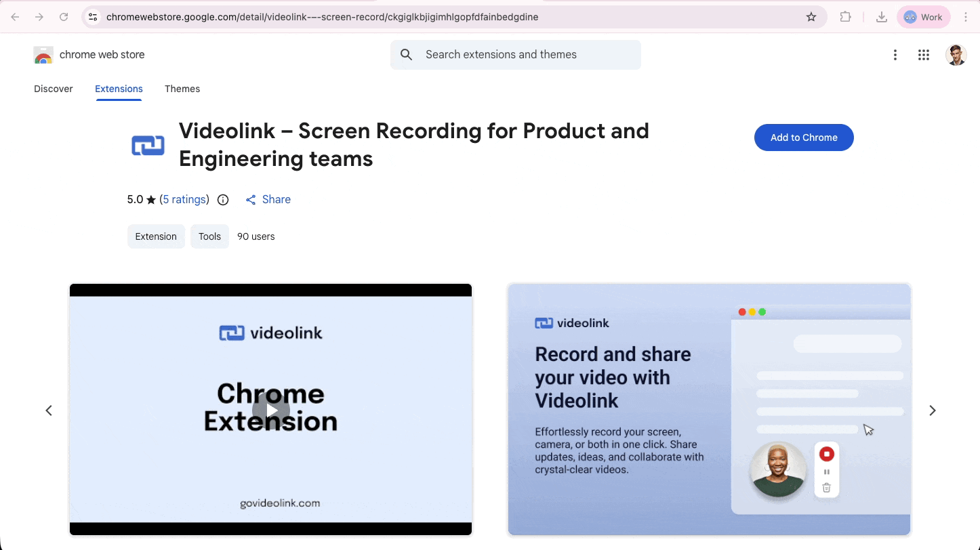Click the ratings info icon

(223, 200)
